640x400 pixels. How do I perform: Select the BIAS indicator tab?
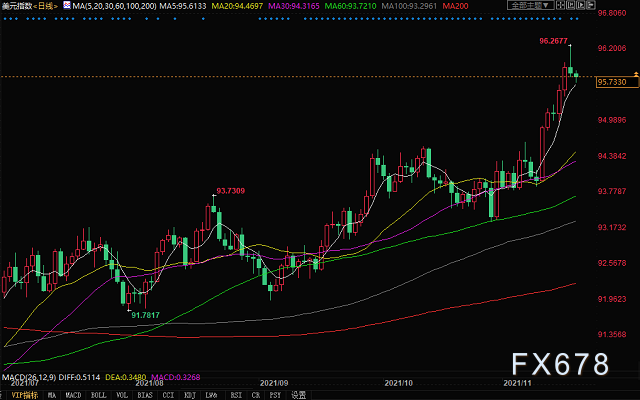145,395
